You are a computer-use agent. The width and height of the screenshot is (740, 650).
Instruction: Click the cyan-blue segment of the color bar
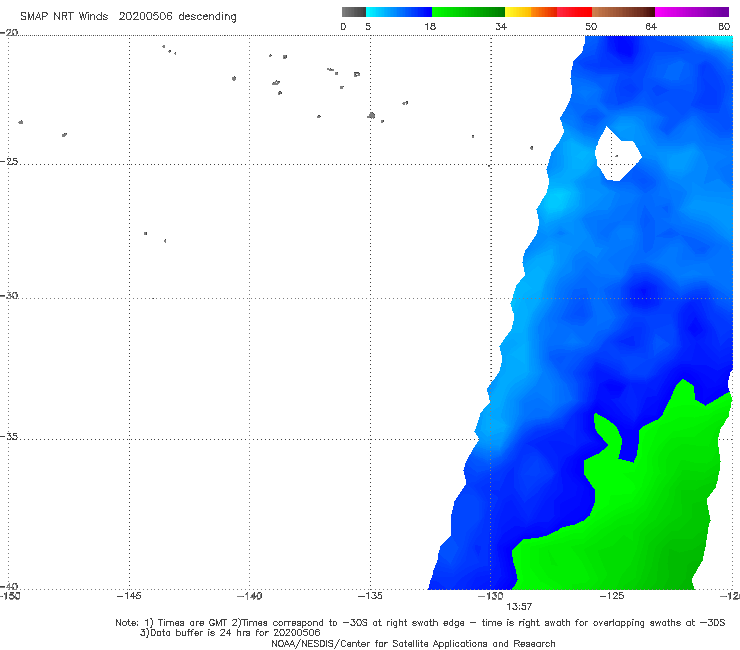[399, 12]
